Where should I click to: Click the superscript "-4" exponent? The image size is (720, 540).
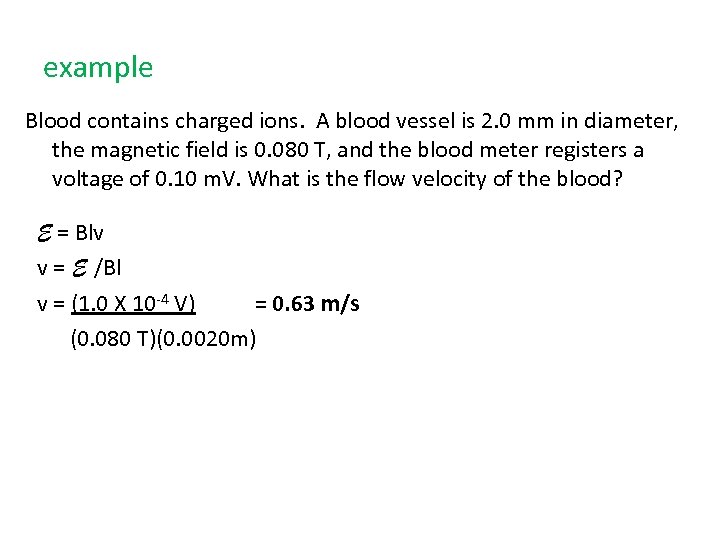[x=161, y=298]
